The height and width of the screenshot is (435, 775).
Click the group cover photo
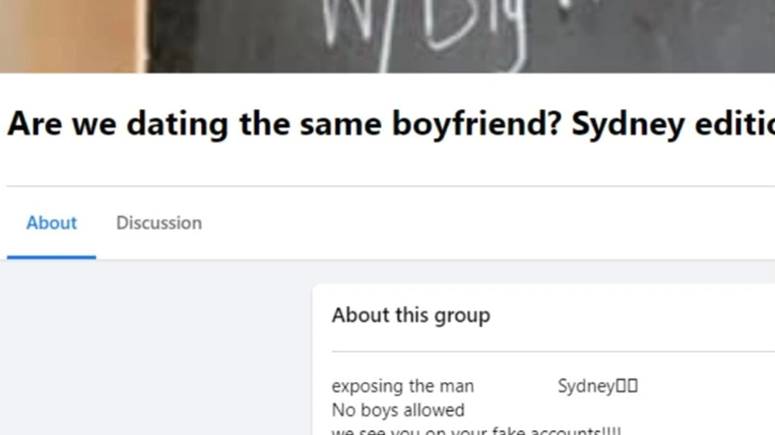(388, 36)
